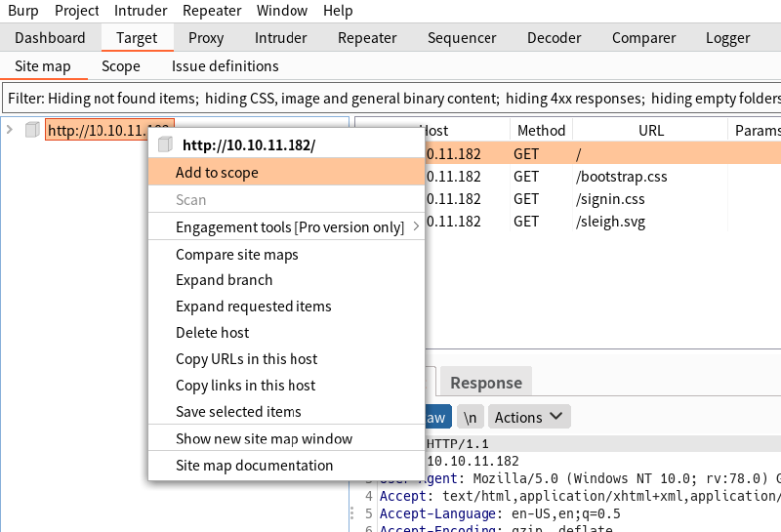This screenshot has height=532, width=781.
Task: Toggle the \n non-printable characters button
Action: [x=471, y=417]
